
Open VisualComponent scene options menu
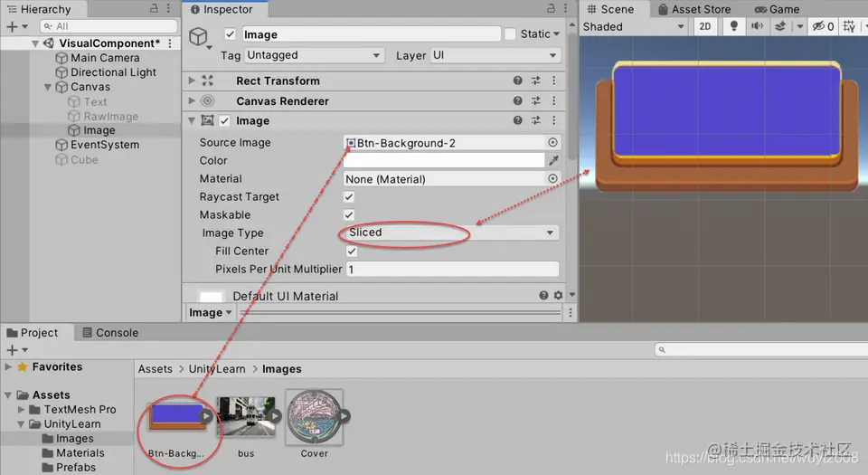click(170, 43)
